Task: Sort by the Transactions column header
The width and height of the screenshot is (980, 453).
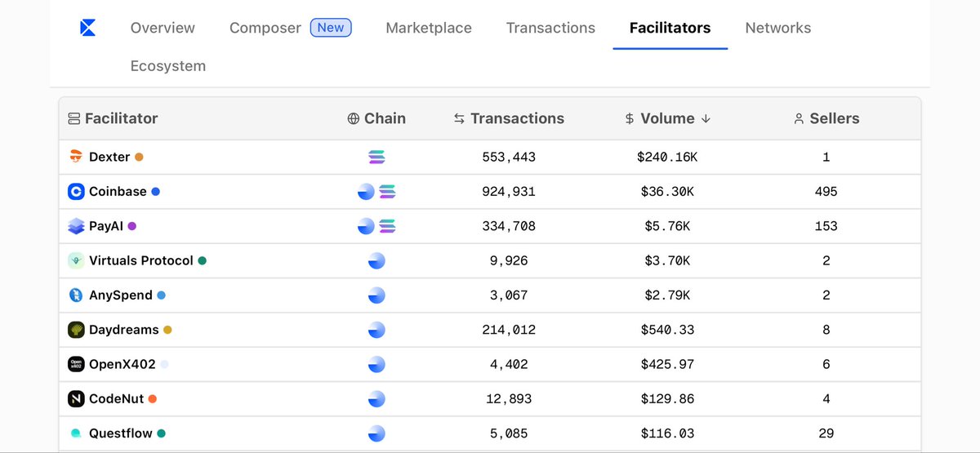Action: [x=509, y=118]
